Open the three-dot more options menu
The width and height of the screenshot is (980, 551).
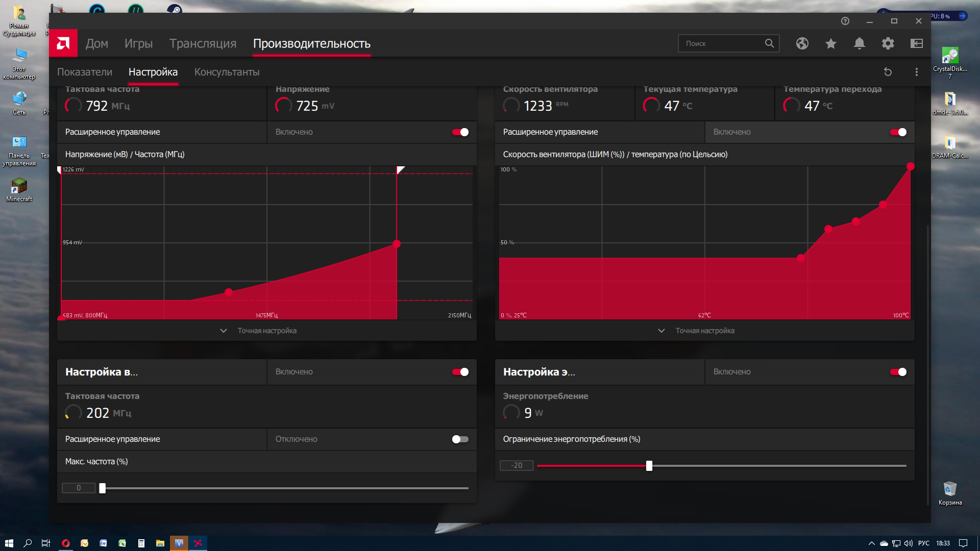916,72
